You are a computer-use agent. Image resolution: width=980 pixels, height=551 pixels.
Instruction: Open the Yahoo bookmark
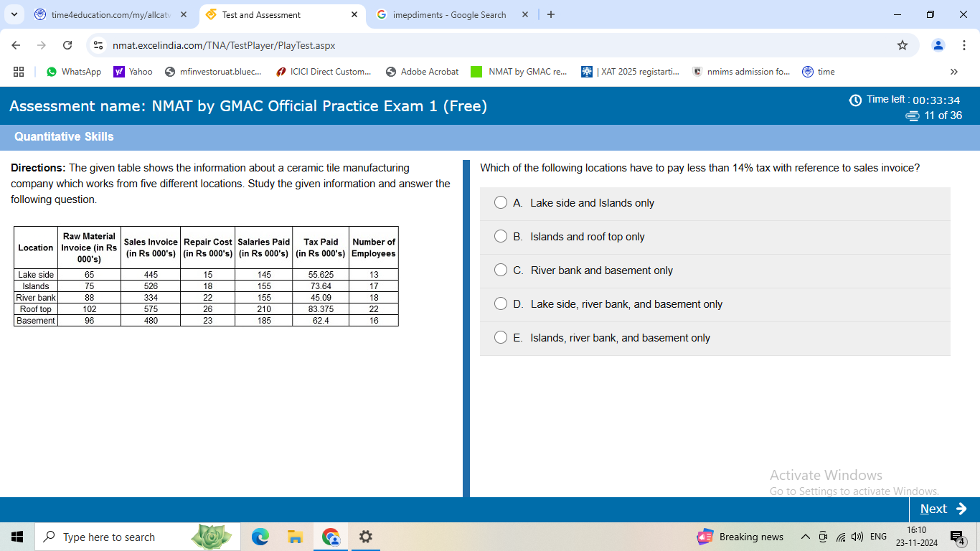[133, 72]
